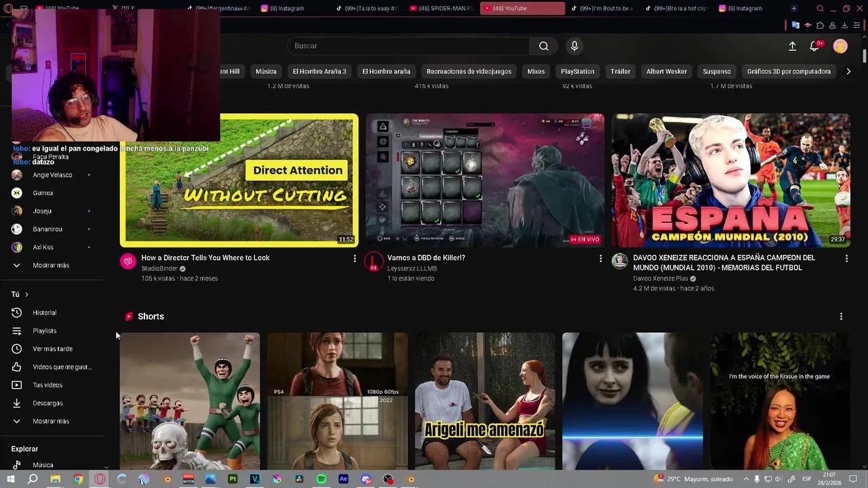
Task: Open Spotify from the taskbar
Action: 321,479
